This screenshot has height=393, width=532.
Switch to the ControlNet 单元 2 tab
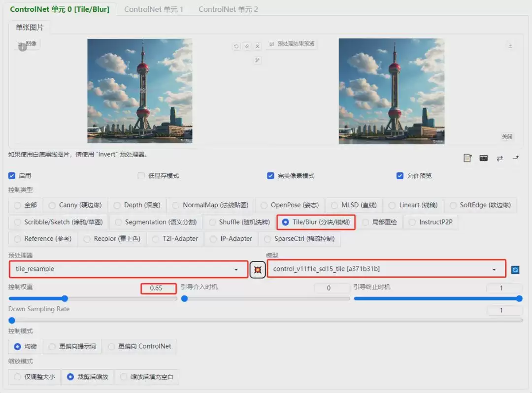tap(228, 9)
